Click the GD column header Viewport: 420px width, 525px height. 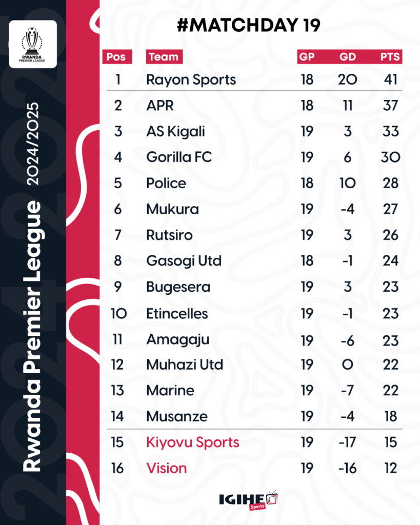coord(348,56)
